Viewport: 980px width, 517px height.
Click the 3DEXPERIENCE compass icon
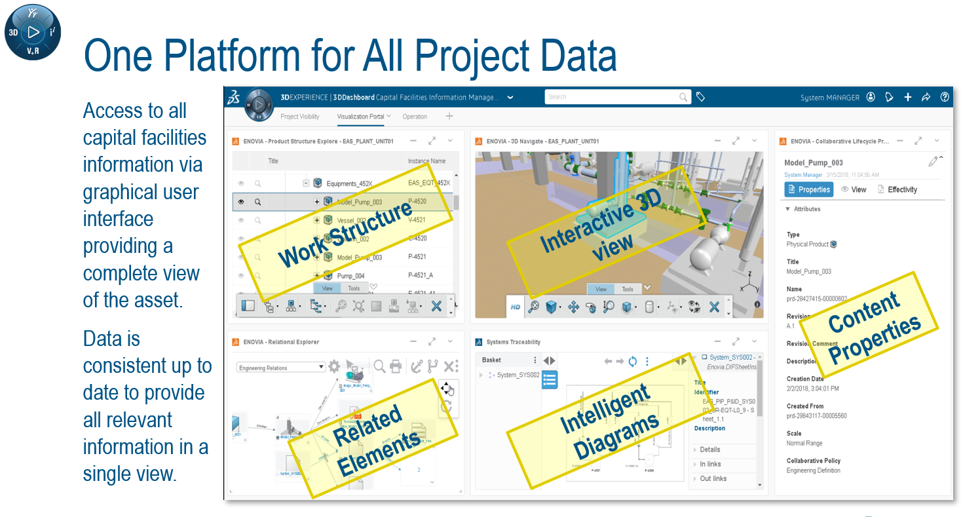click(260, 104)
